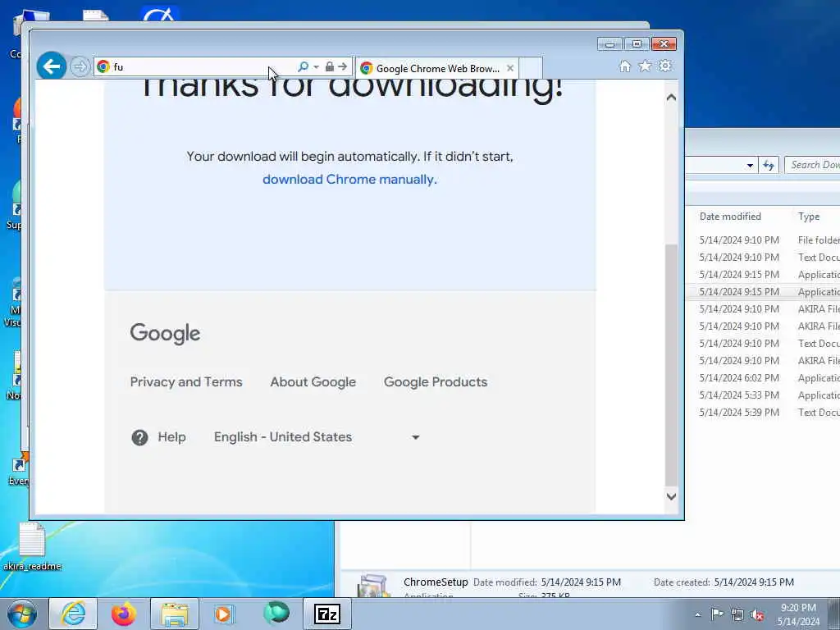Viewport: 840px width, 630px height.
Task: Click muted volume tray icon
Action: click(x=757, y=614)
